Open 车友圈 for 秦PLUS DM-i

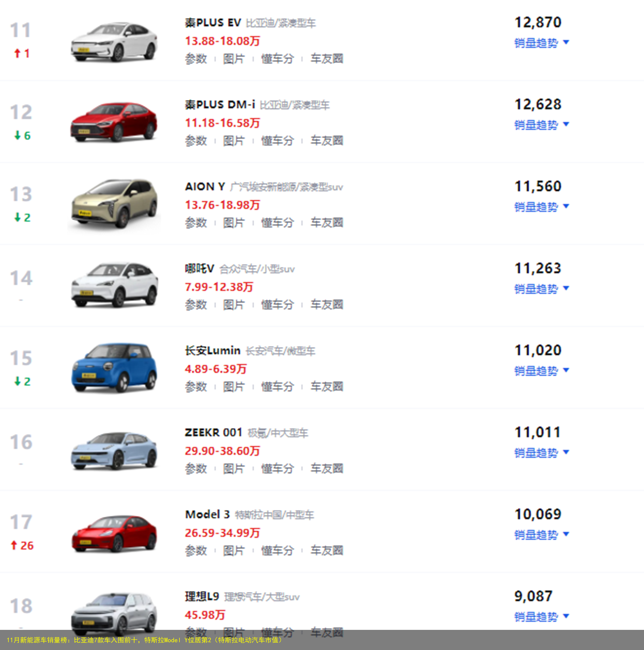(x=327, y=141)
